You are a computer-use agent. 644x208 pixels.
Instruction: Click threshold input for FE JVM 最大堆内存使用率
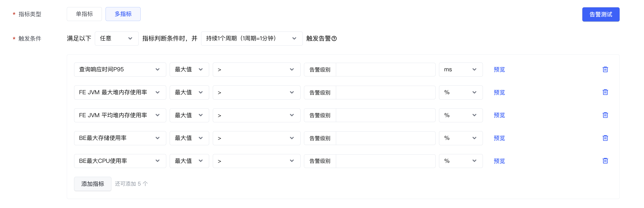coord(385,92)
